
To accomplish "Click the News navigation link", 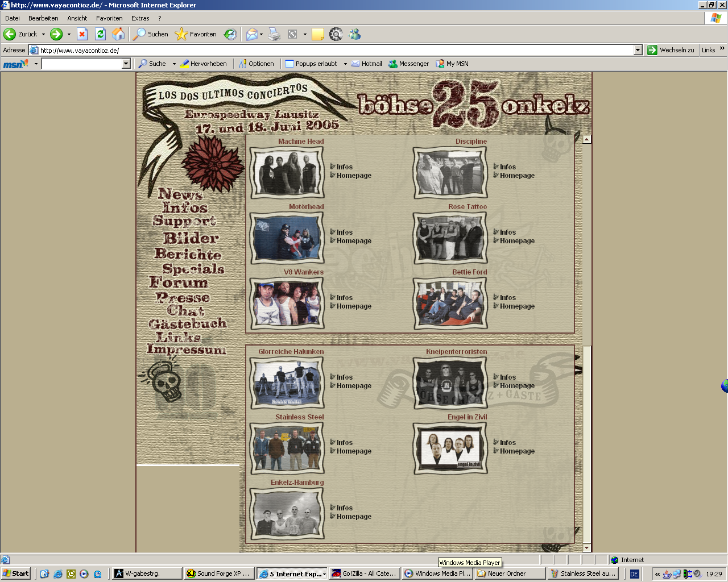I will click(x=180, y=194).
